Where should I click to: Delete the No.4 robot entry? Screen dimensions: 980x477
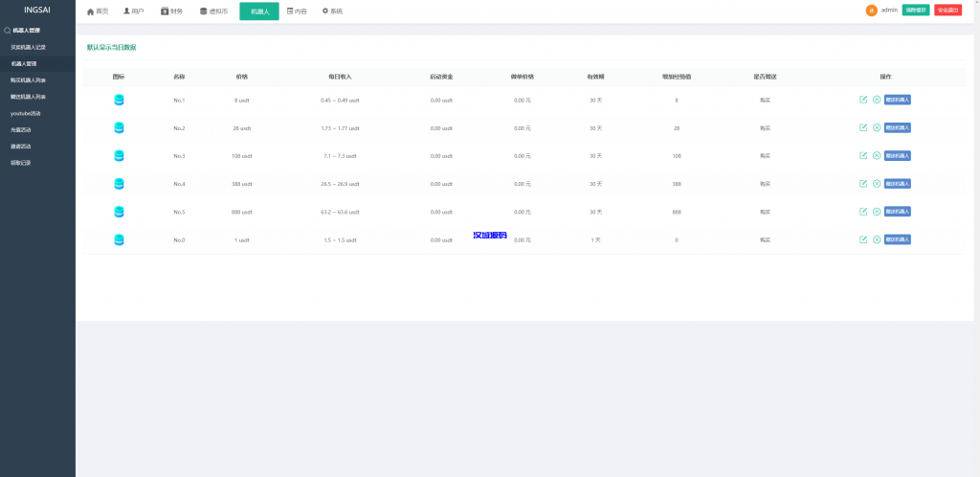point(876,183)
